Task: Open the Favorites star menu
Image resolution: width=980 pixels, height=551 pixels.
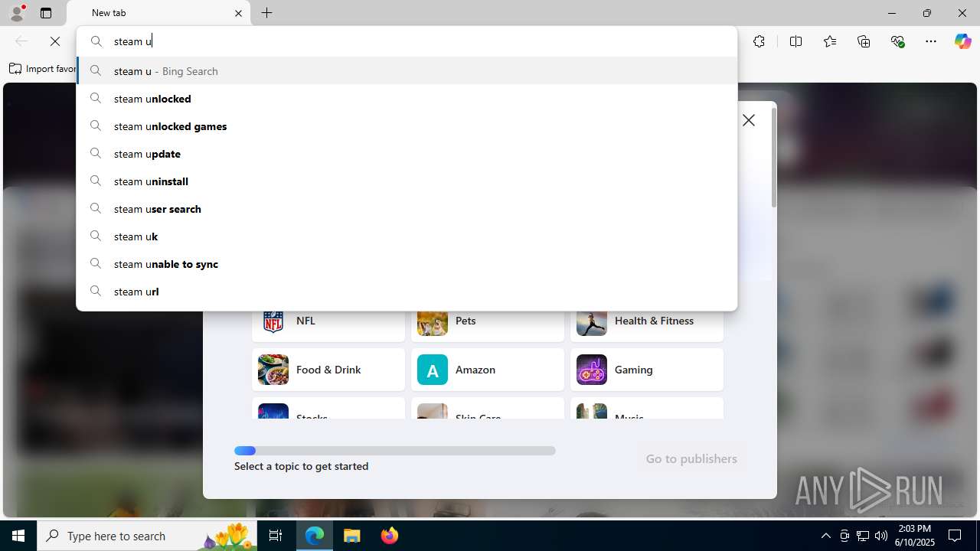Action: coord(830,41)
